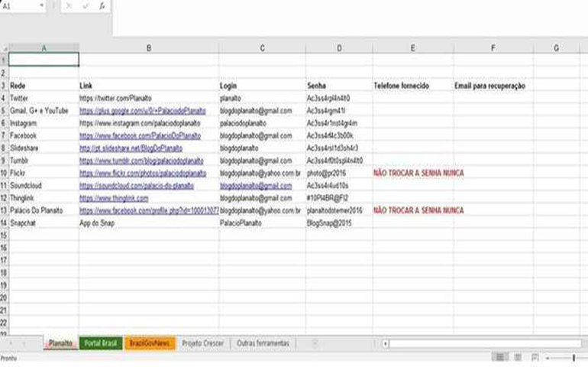Switch to Page Break Preview icon
The image size is (588, 367).
535,357
